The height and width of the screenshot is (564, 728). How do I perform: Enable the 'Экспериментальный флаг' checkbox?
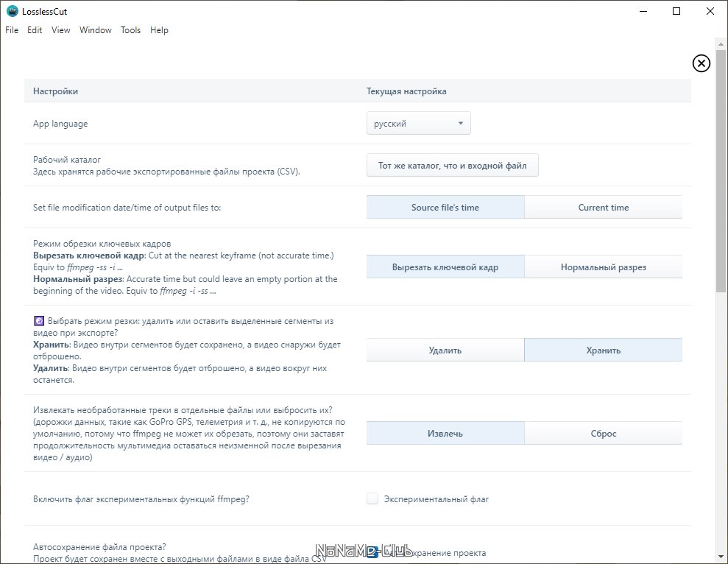pos(372,499)
